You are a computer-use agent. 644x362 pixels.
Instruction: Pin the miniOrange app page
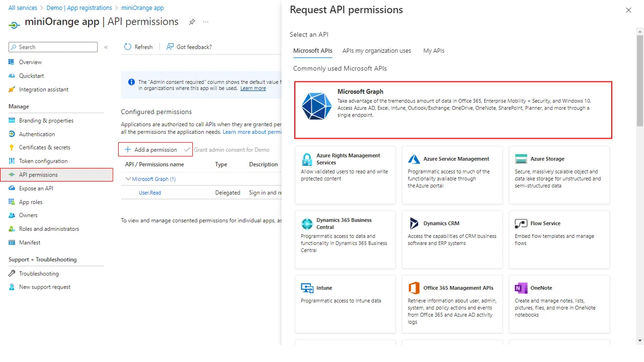point(192,22)
